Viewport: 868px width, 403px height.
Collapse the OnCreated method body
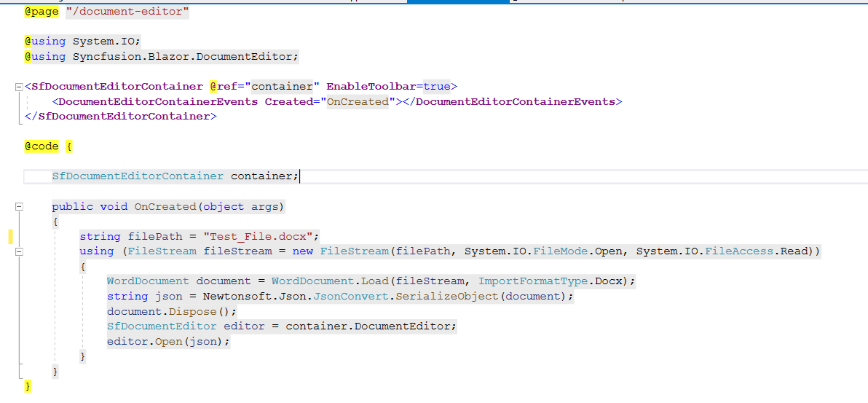[18, 207]
